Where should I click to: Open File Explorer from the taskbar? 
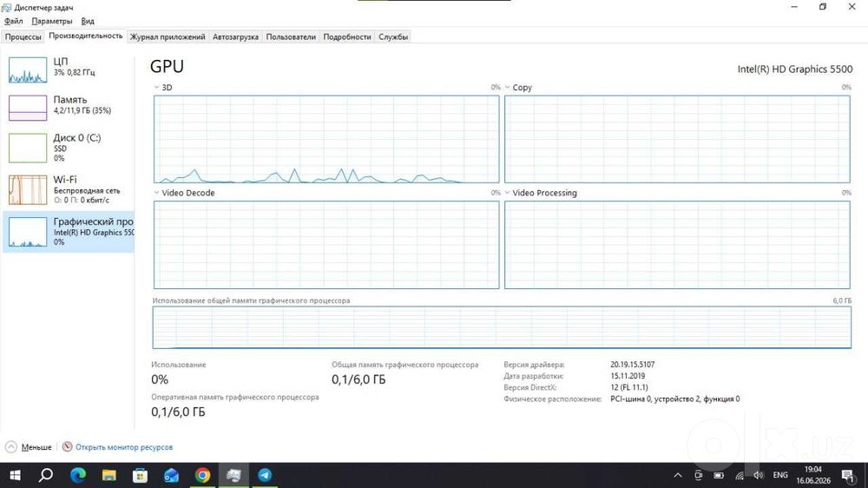(109, 475)
